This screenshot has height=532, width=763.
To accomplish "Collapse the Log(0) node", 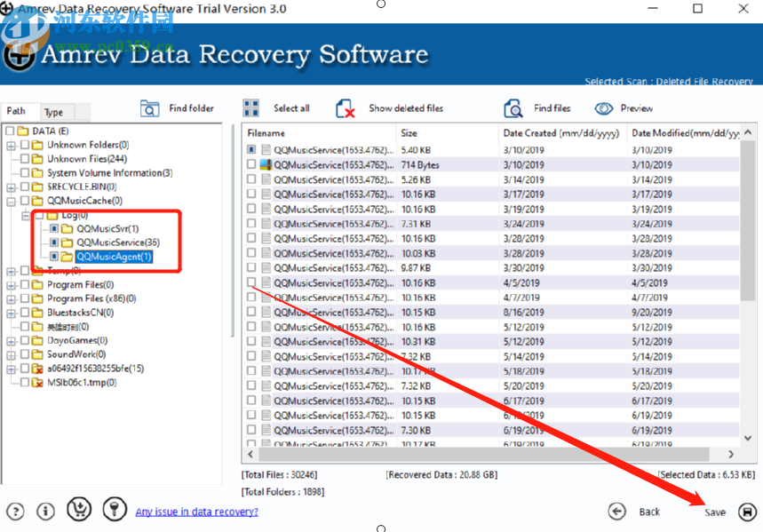I will [26, 216].
